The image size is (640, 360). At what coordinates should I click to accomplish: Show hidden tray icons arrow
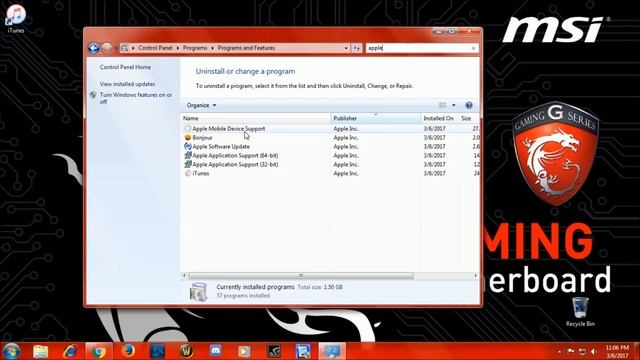click(559, 351)
